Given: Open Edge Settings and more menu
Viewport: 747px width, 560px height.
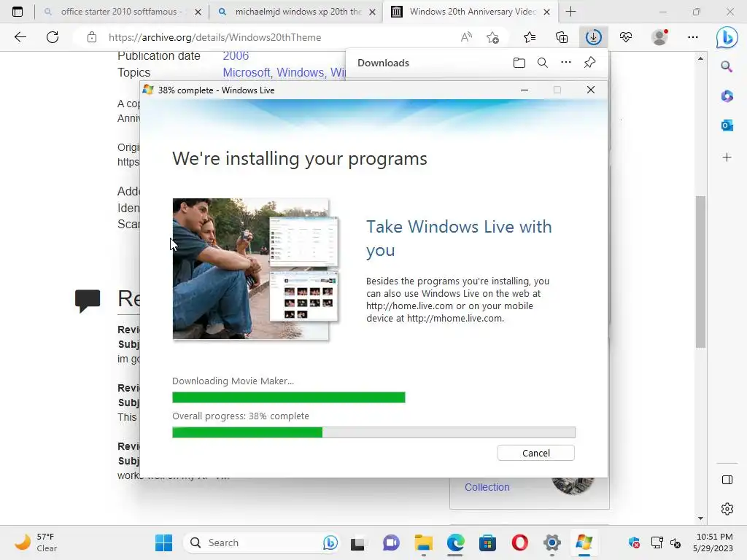Looking at the screenshot, I should tap(693, 37).
